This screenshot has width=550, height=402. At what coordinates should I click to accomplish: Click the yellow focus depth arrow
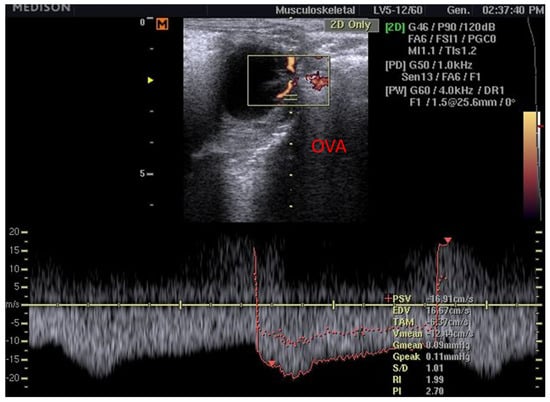tap(150, 80)
